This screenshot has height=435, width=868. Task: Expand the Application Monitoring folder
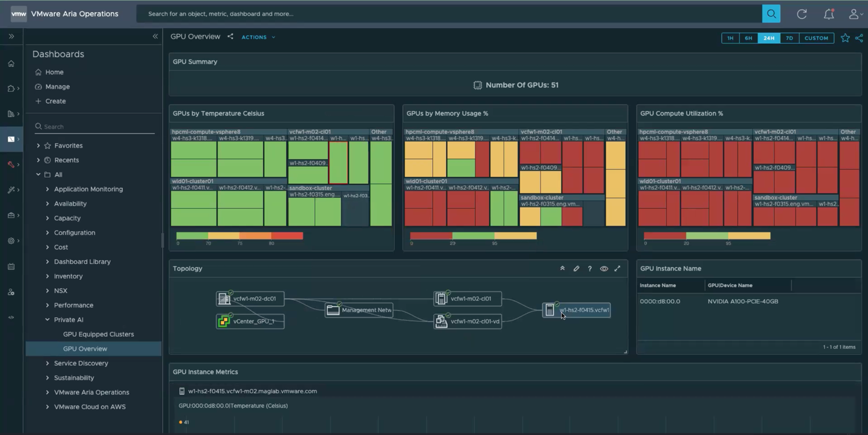pyautogui.click(x=47, y=189)
